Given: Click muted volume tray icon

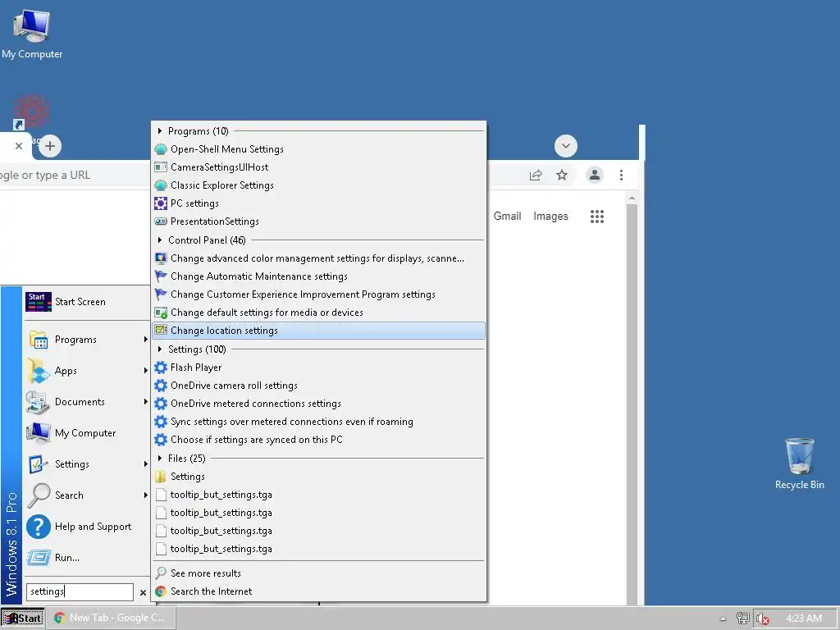Looking at the screenshot, I should [762, 619].
